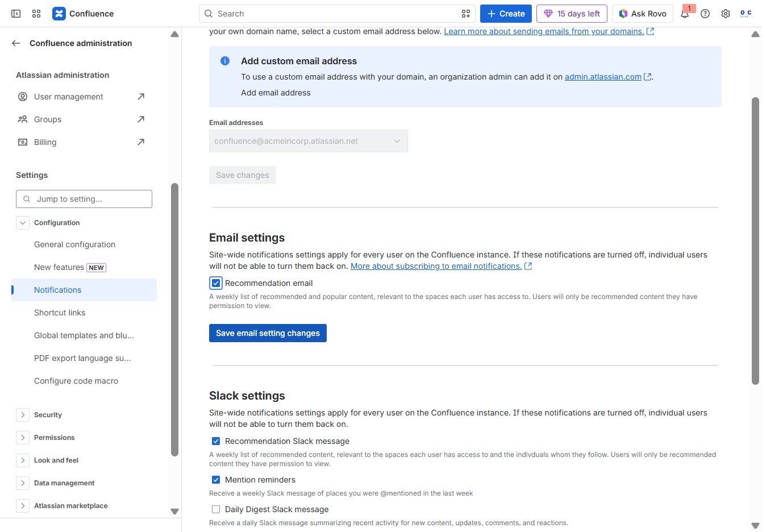762x532 pixels.
Task: Click the Create button
Action: [x=506, y=14]
